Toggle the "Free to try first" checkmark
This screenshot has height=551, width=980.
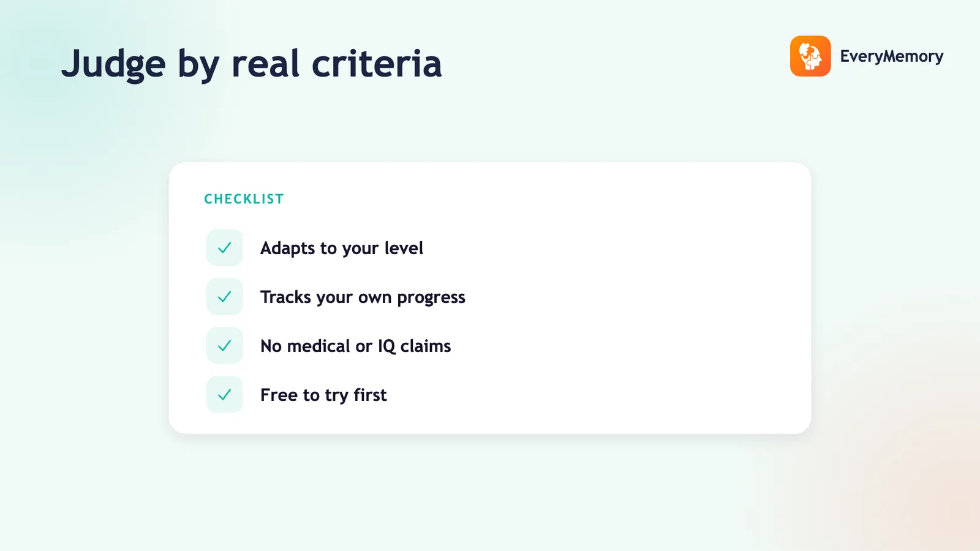[225, 394]
